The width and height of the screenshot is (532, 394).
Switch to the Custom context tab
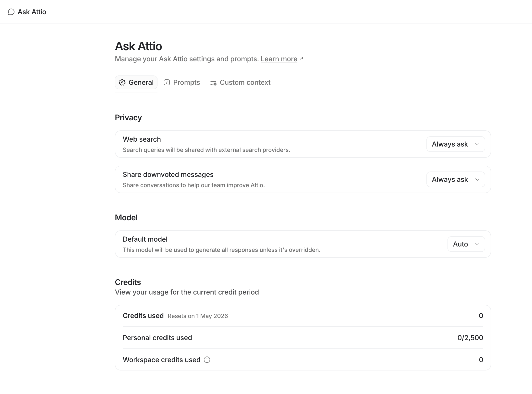tap(240, 82)
